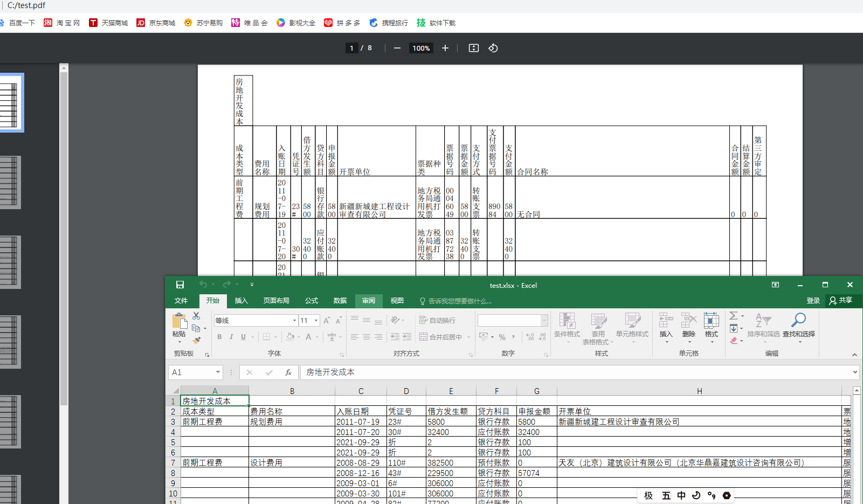Click the 登录 sign-in button
The height and width of the screenshot is (504, 863).
(813, 301)
